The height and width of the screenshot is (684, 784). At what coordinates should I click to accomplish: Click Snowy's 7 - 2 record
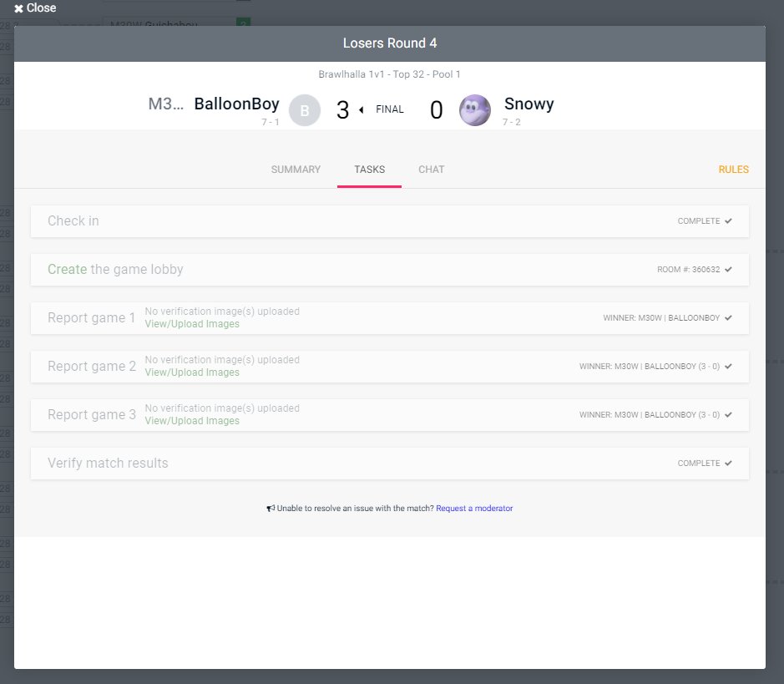tap(512, 123)
